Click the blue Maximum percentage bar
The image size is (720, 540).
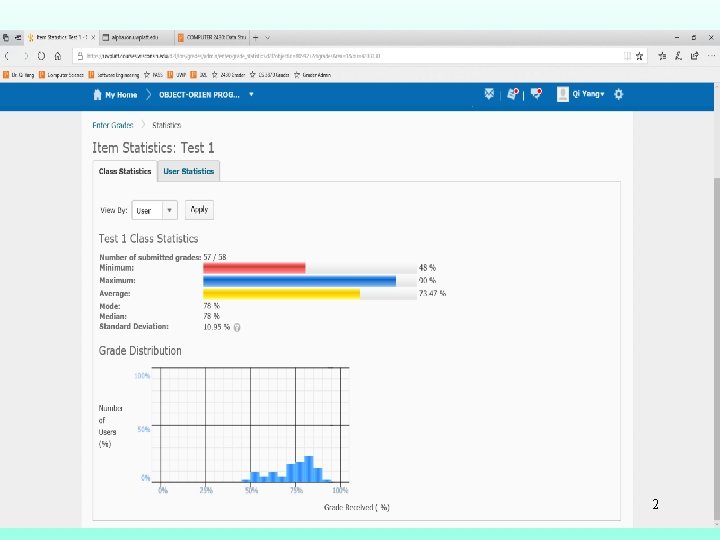tap(299, 281)
